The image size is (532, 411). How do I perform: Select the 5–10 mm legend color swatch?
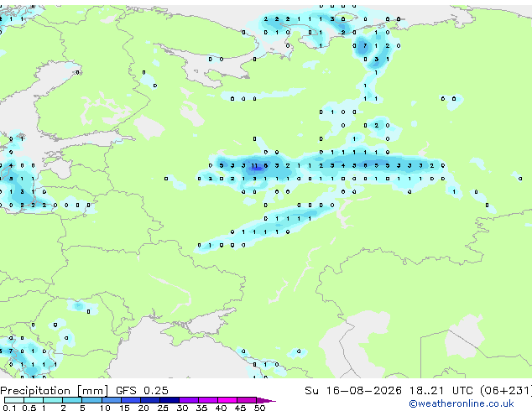[x=91, y=400]
